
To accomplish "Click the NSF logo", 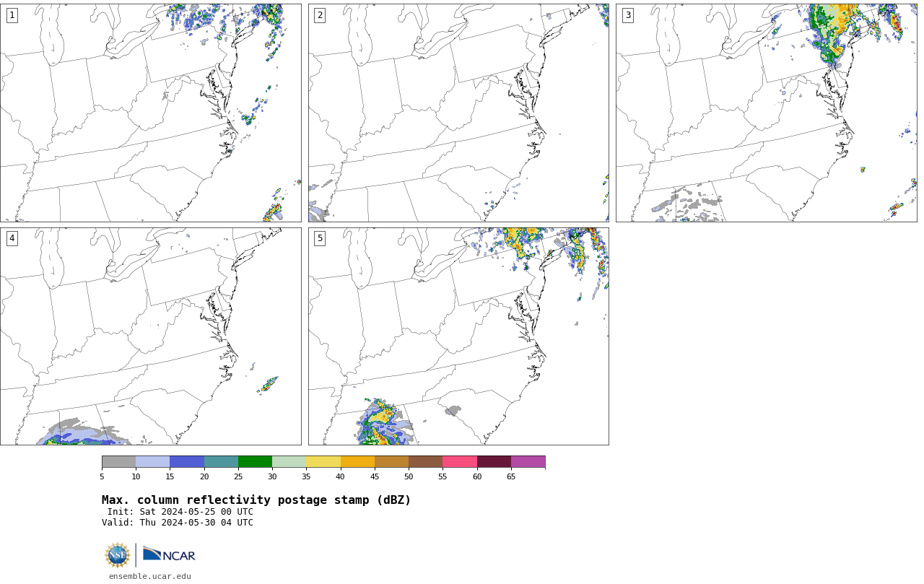I will (x=118, y=555).
